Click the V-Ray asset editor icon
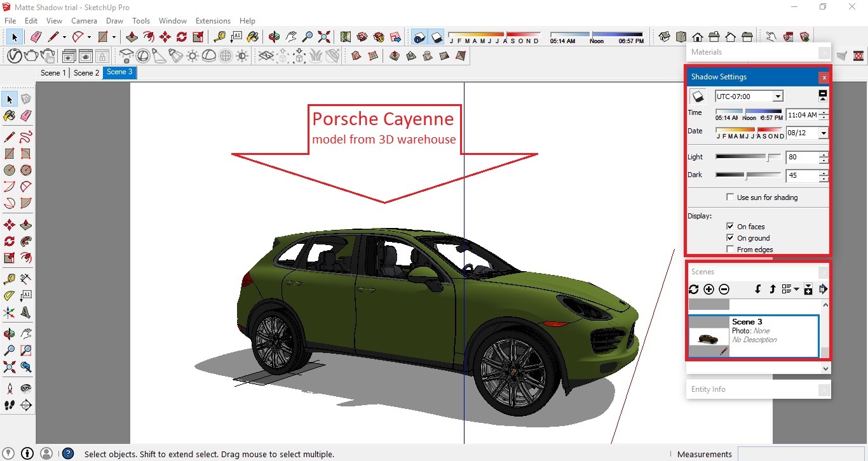This screenshot has width=868, height=461. pyautogui.click(x=14, y=56)
